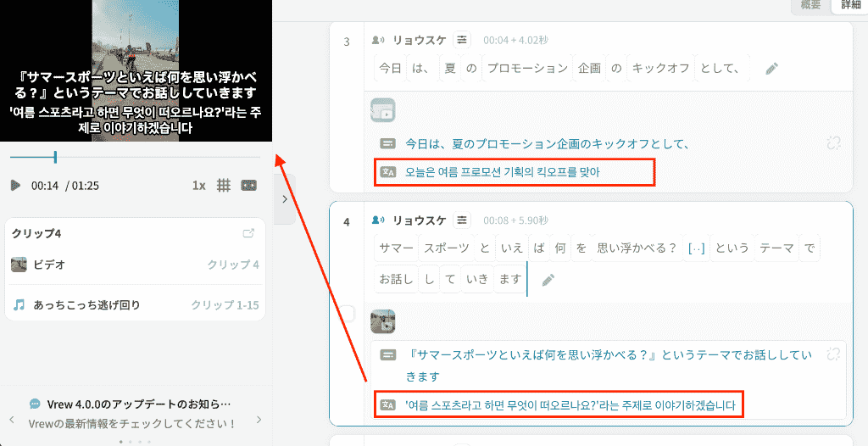Select the video thumbnail in clip 4
Viewport: 868px width, 446px height.
(x=382, y=321)
